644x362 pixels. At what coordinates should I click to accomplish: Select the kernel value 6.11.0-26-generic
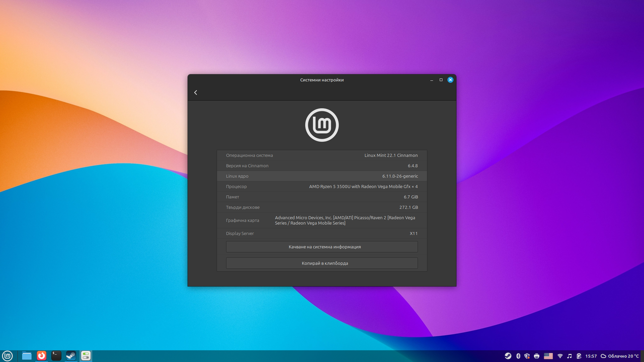400,176
